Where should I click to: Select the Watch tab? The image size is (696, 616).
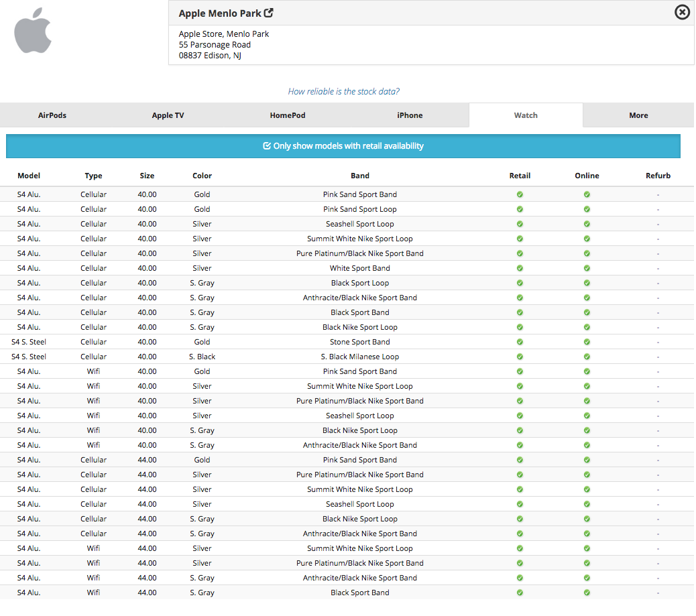pyautogui.click(x=526, y=115)
